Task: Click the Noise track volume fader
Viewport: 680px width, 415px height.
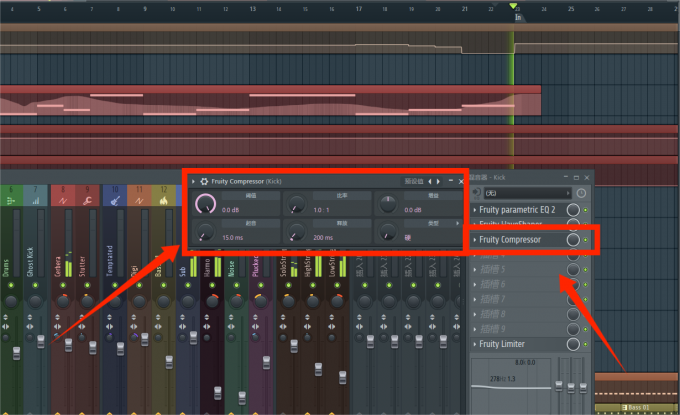Action: point(242,398)
